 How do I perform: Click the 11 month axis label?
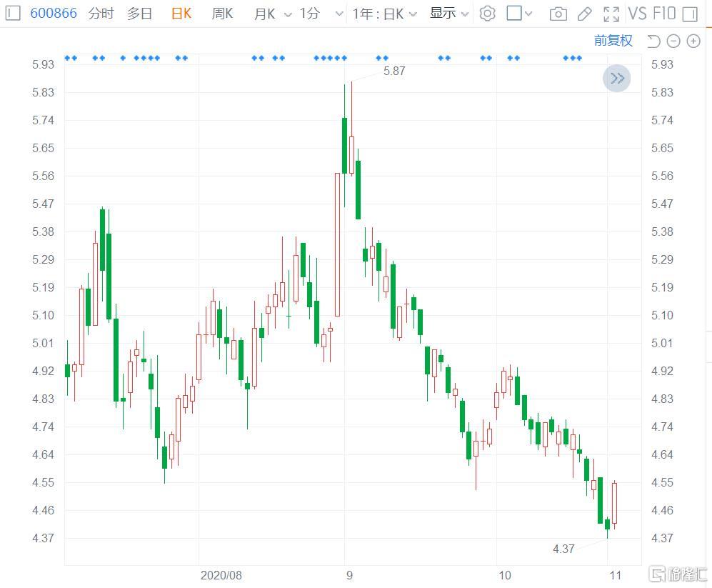coord(616,575)
